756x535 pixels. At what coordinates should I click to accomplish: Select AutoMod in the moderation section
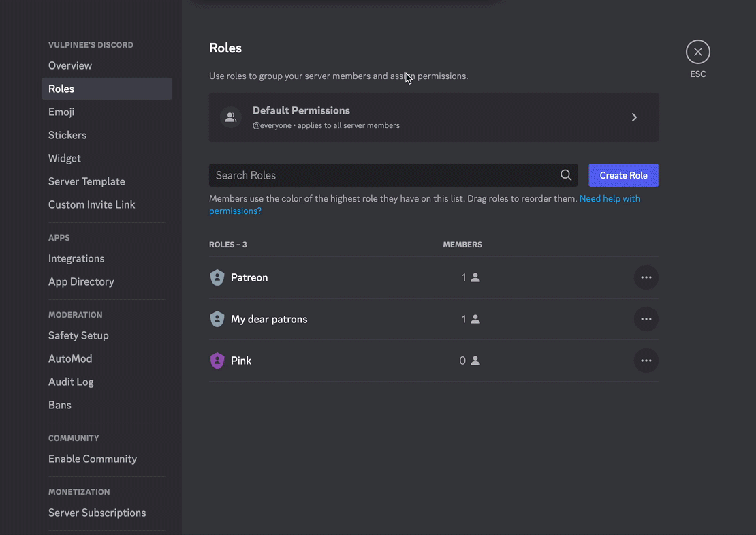[x=70, y=358]
